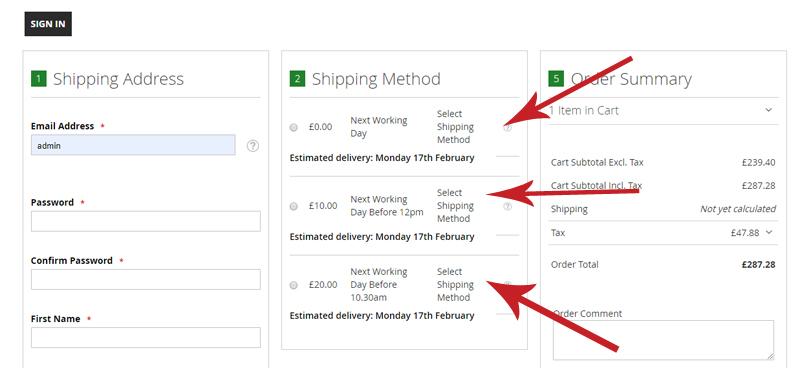Click the Order Comment resize handle
Image resolution: width=800 pixels, height=368 pixels.
(770, 356)
